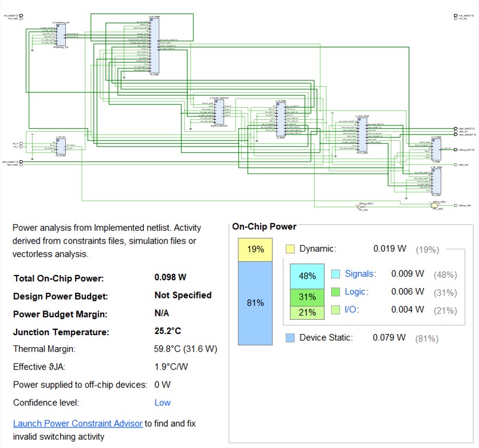Select the 25.2°C junction temperature value
The height and width of the screenshot is (448, 479).
(168, 331)
